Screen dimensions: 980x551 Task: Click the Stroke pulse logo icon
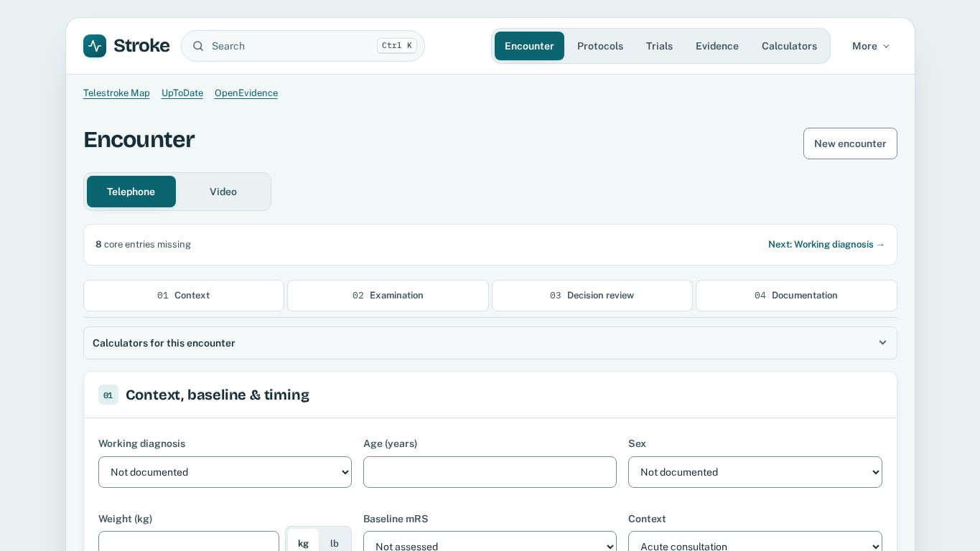(x=95, y=46)
